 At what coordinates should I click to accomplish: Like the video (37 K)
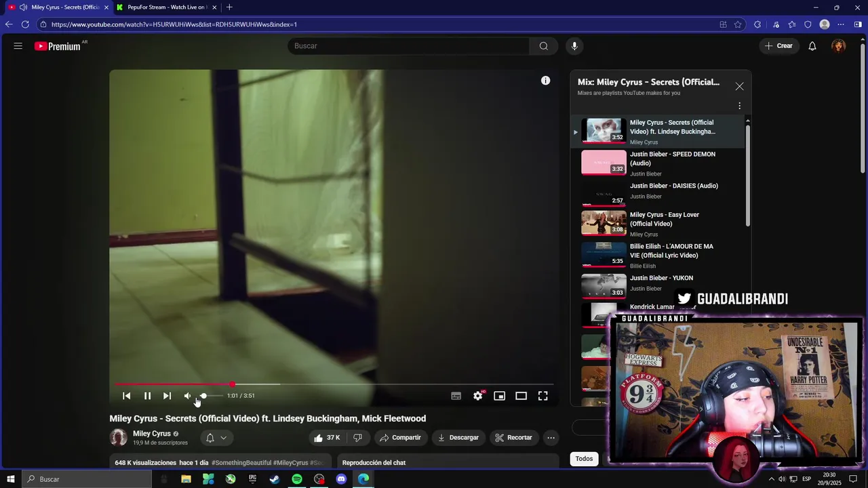tap(327, 438)
